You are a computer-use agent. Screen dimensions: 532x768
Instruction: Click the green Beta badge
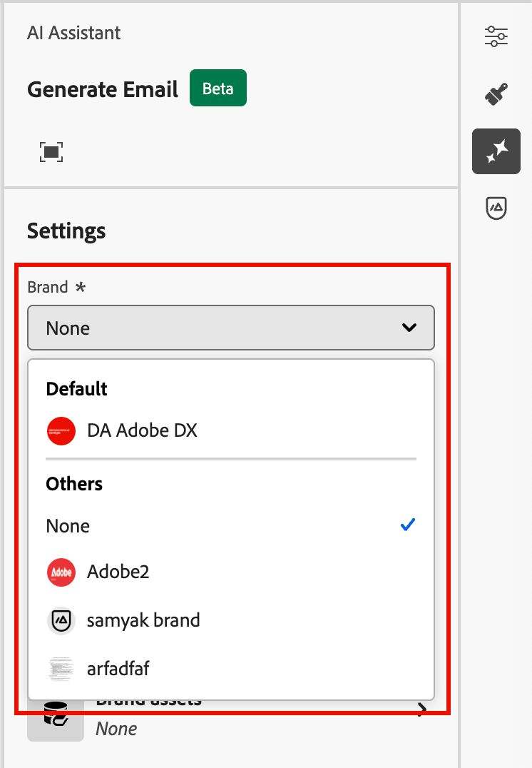click(218, 89)
